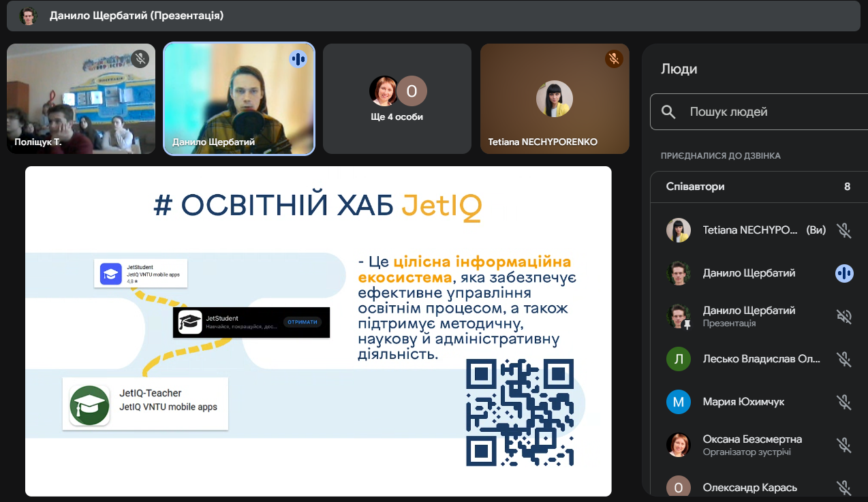Click audio indicator on Данило Щербатий video tile
Viewport: 868px width, 502px height.
coord(298,59)
